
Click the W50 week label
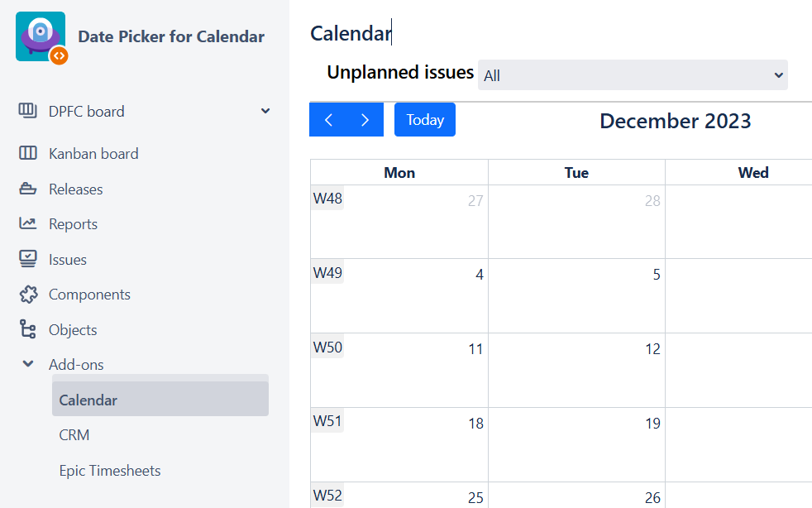[327, 347]
